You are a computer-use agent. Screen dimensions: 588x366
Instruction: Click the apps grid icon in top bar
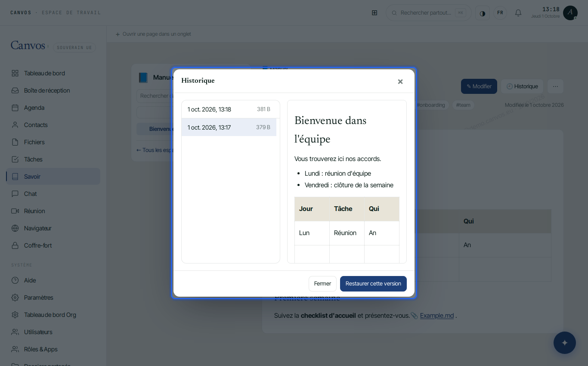[x=374, y=13]
